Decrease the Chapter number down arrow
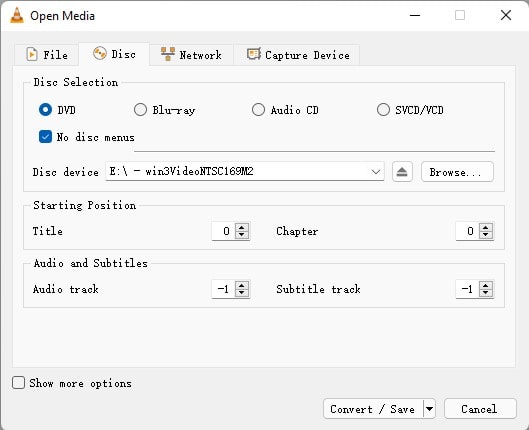529x430 pixels. point(485,235)
